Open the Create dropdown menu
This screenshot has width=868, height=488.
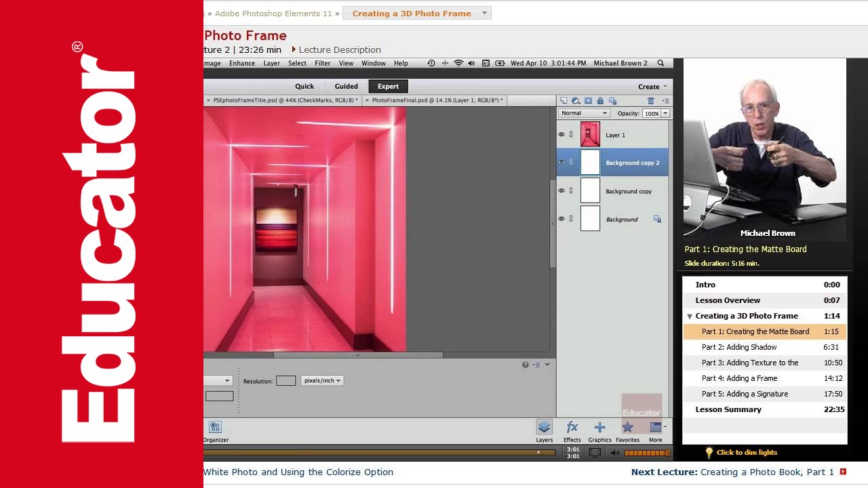[x=652, y=86]
